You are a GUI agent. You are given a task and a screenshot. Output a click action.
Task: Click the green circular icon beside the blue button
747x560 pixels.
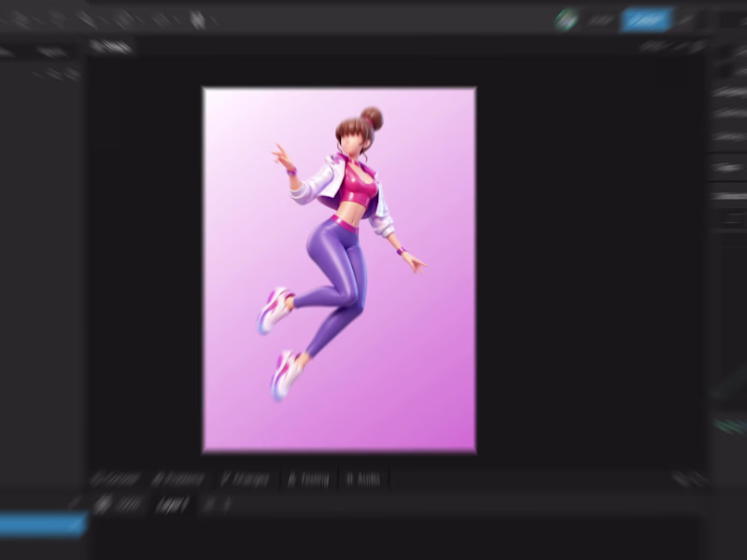(567, 21)
